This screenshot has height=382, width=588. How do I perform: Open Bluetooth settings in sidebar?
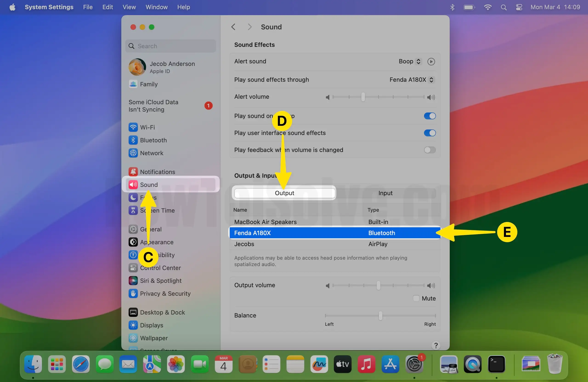(x=153, y=140)
